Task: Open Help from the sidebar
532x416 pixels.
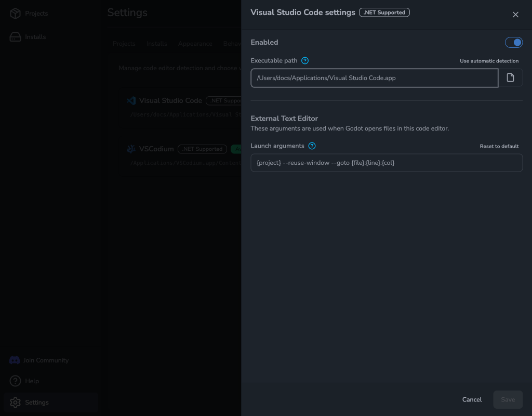Action: coord(24,381)
